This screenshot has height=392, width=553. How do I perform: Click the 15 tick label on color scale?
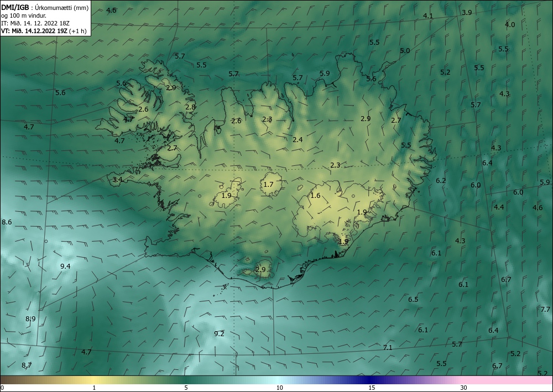372,388
